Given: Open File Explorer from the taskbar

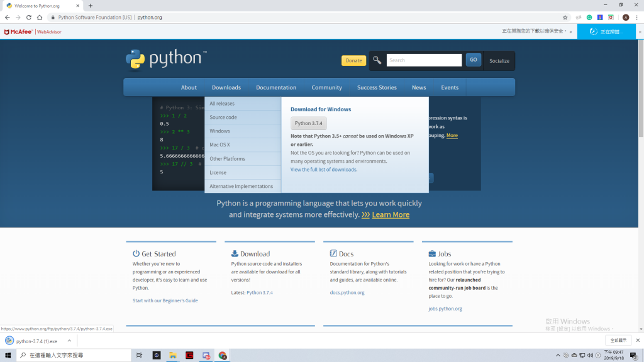Looking at the screenshot, I should pyautogui.click(x=173, y=355).
